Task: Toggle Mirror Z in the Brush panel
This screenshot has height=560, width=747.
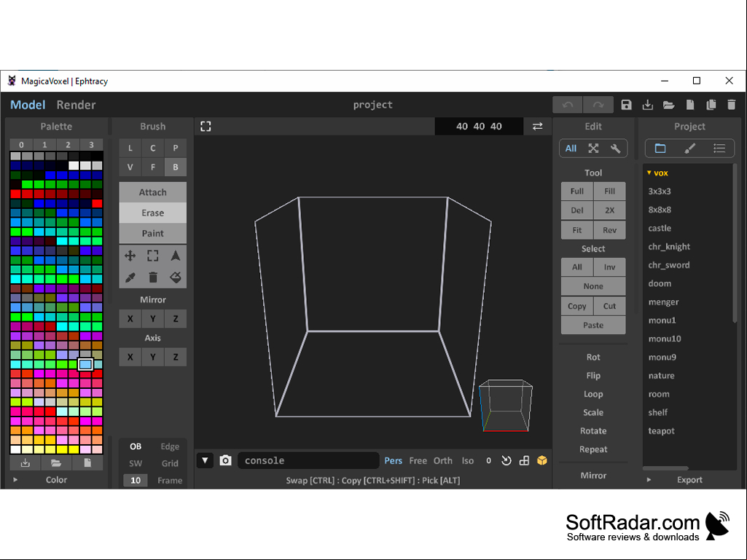Action: pos(176,318)
